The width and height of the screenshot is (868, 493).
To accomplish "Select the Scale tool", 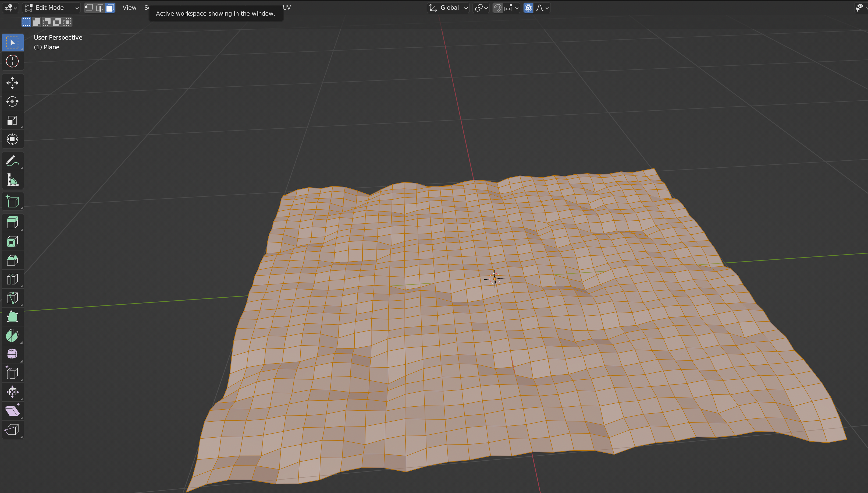I will (13, 121).
